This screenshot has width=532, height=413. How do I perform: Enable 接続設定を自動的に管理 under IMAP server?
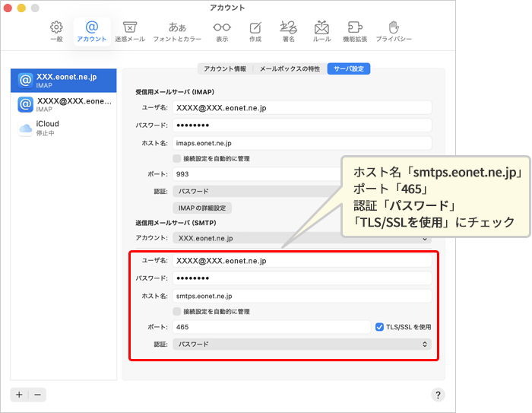[177, 159]
